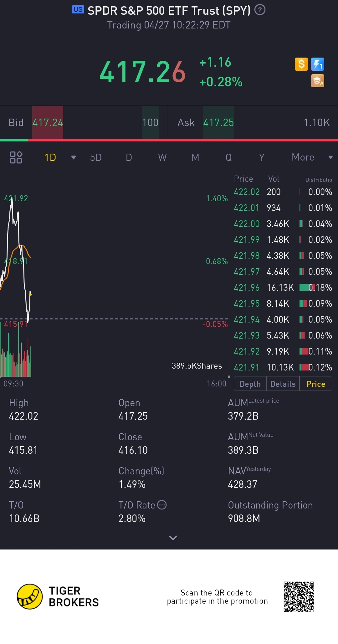This screenshot has width=338, height=644.
Task: Tap the Scan the QR code promotion text
Action: (x=217, y=597)
